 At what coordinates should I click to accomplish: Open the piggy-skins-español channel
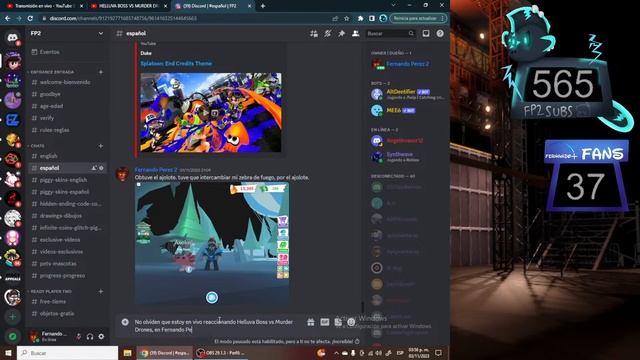(x=67, y=192)
